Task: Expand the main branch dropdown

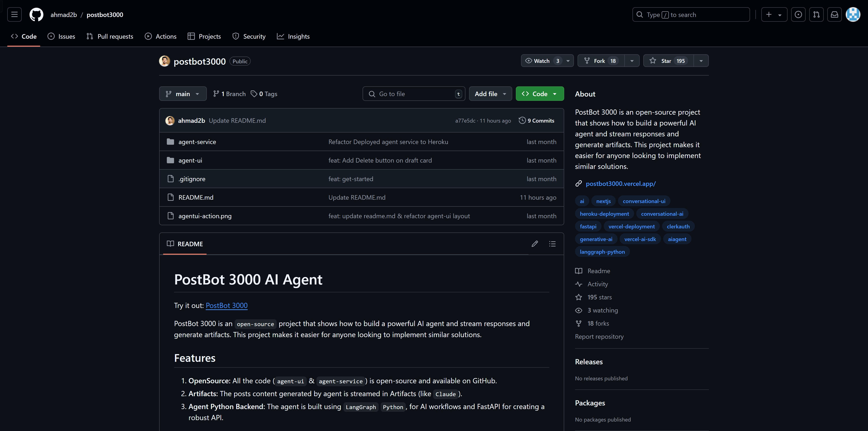Action: 183,94
